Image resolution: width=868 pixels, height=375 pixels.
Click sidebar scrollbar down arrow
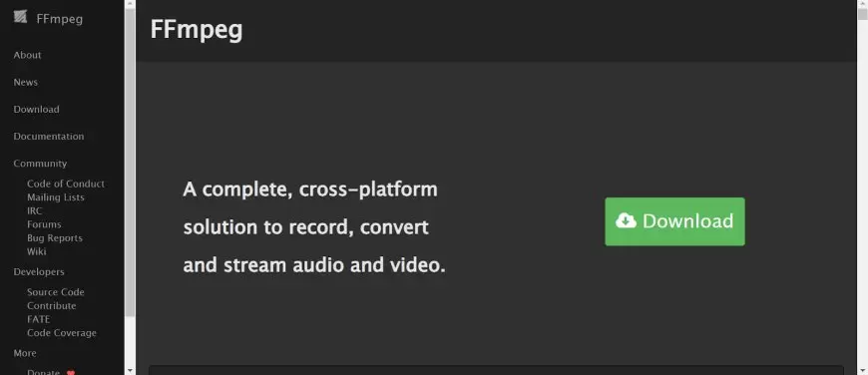click(x=130, y=370)
